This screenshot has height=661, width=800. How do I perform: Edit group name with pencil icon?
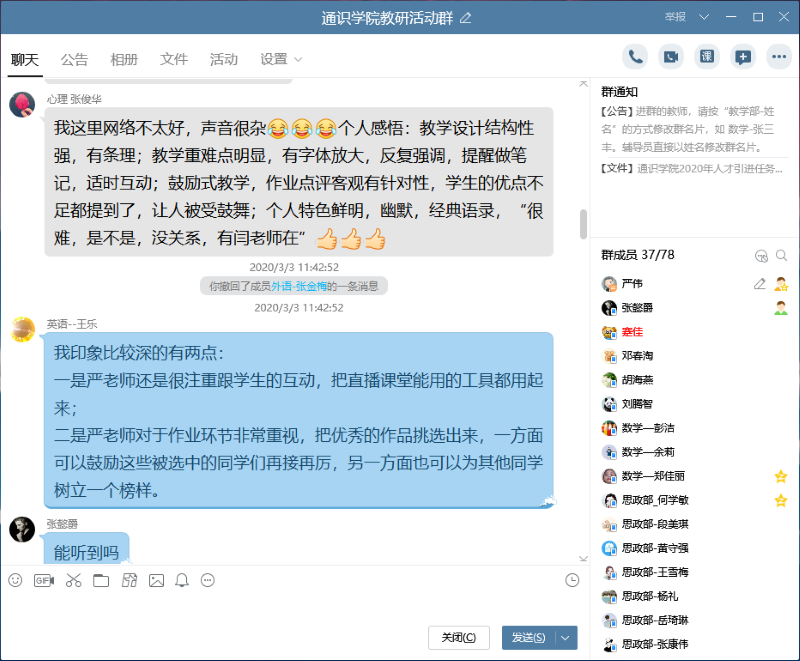(x=465, y=18)
